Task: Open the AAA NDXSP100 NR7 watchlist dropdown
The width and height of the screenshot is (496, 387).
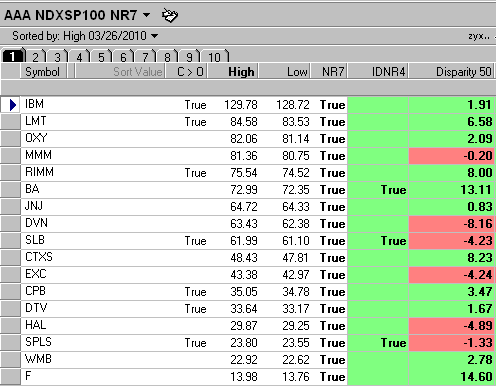Action: [x=146, y=15]
